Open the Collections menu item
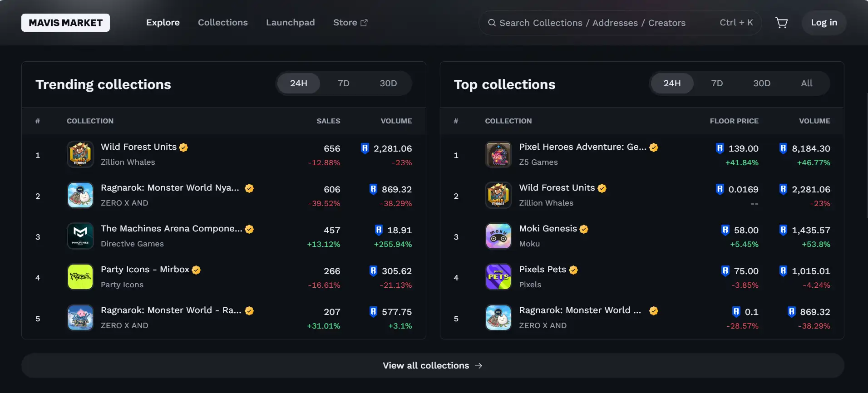 click(222, 23)
